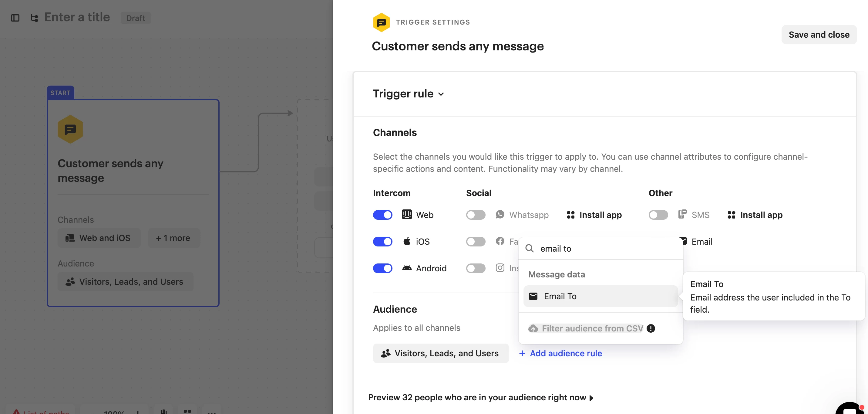Click the WhatsApp icon

[x=500, y=214]
